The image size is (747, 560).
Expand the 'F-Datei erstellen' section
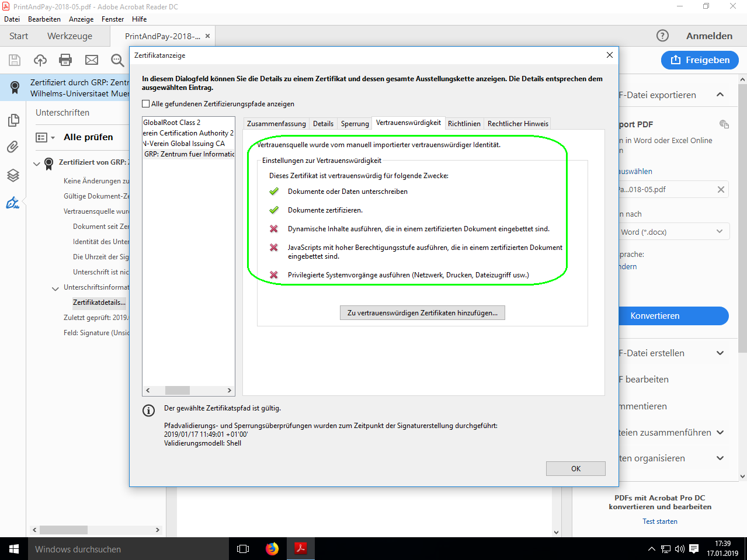[x=720, y=353]
